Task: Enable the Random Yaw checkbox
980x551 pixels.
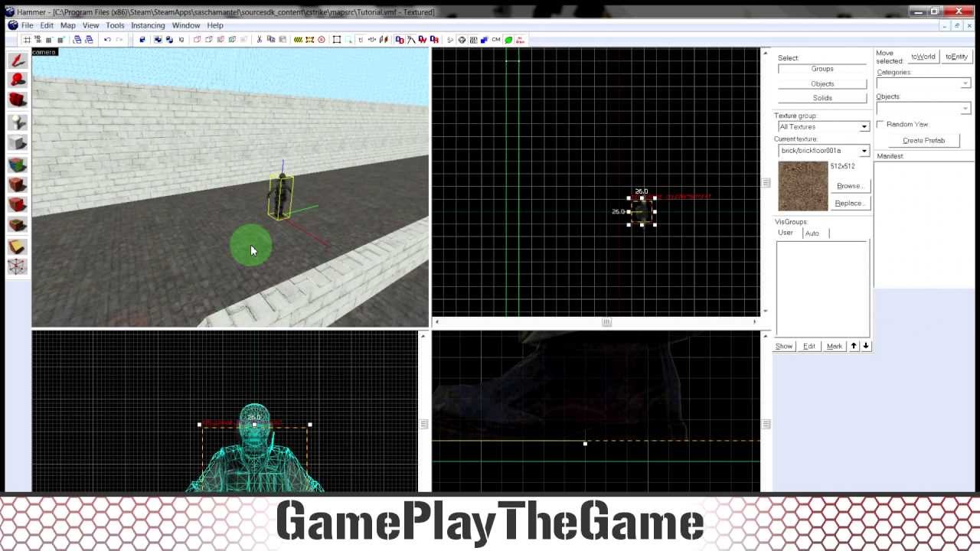Action: (880, 124)
